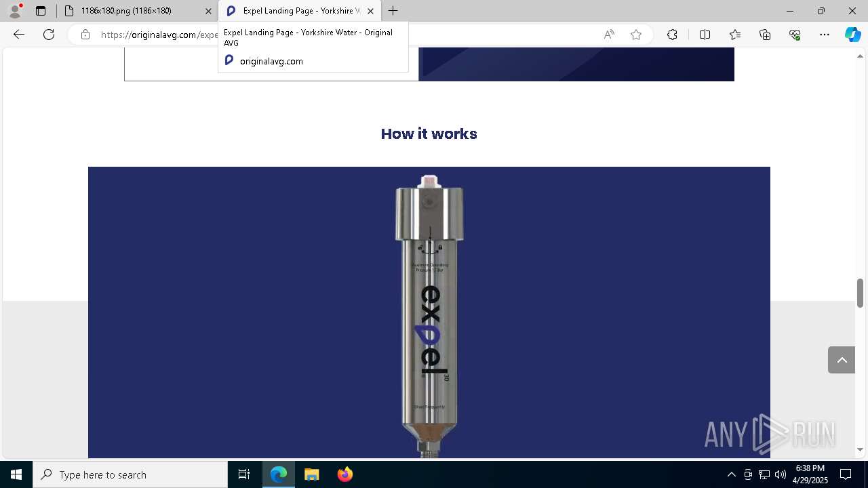Screen dimensions: 868x488
Task: Open volume control tray icon
Action: tap(781, 474)
